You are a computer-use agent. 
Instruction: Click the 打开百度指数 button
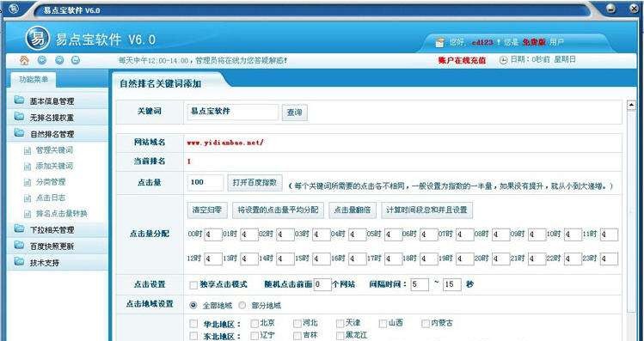coord(255,183)
